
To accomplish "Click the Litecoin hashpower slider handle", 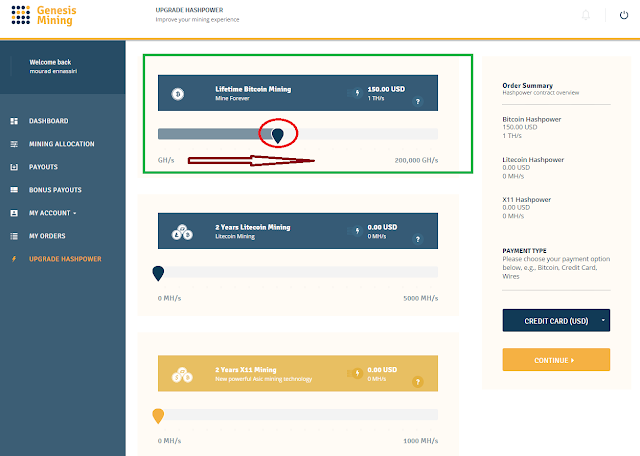I will pyautogui.click(x=158, y=273).
